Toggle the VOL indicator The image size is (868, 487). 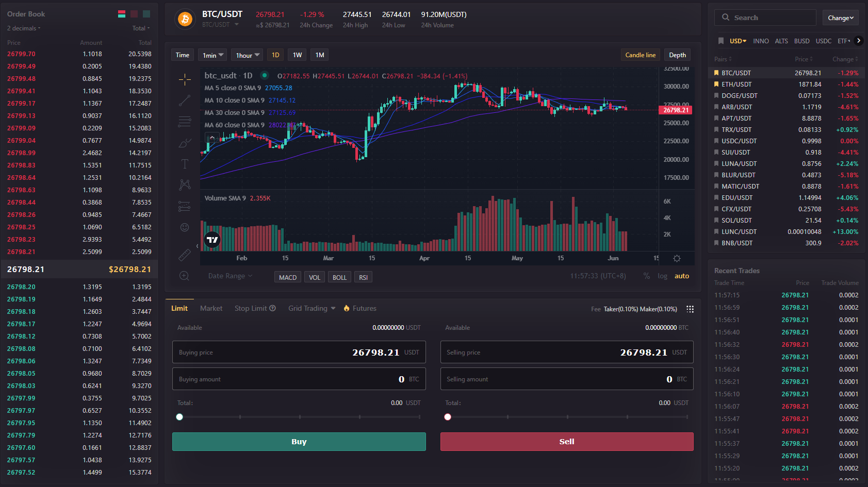tap(315, 277)
